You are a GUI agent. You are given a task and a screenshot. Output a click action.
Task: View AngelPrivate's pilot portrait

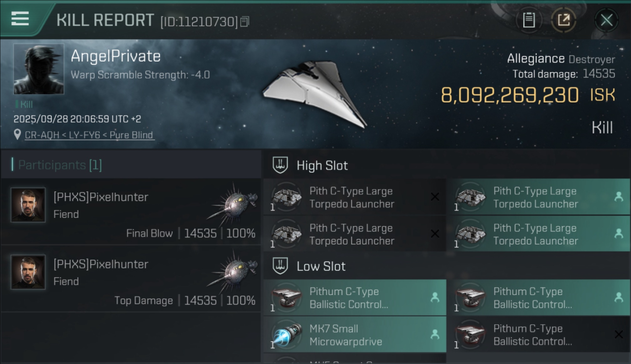[x=39, y=69]
